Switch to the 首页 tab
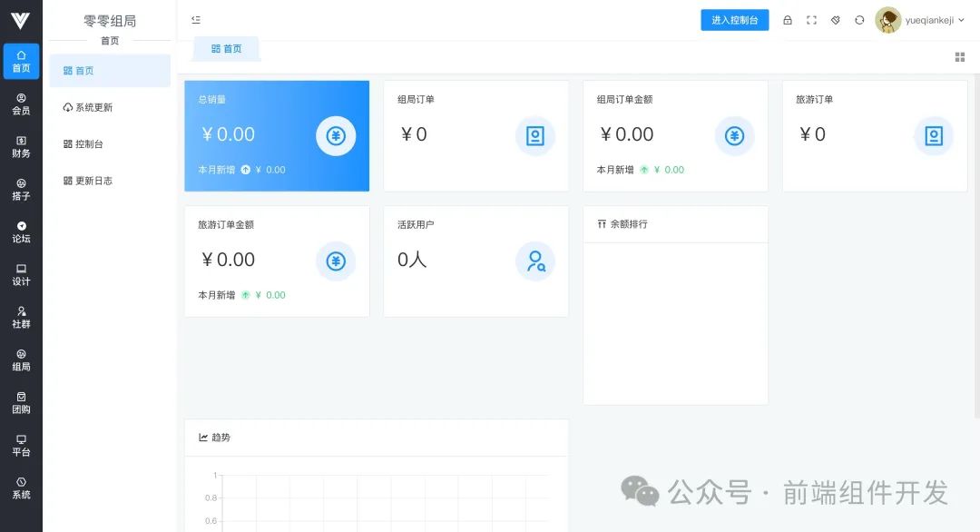 point(225,49)
